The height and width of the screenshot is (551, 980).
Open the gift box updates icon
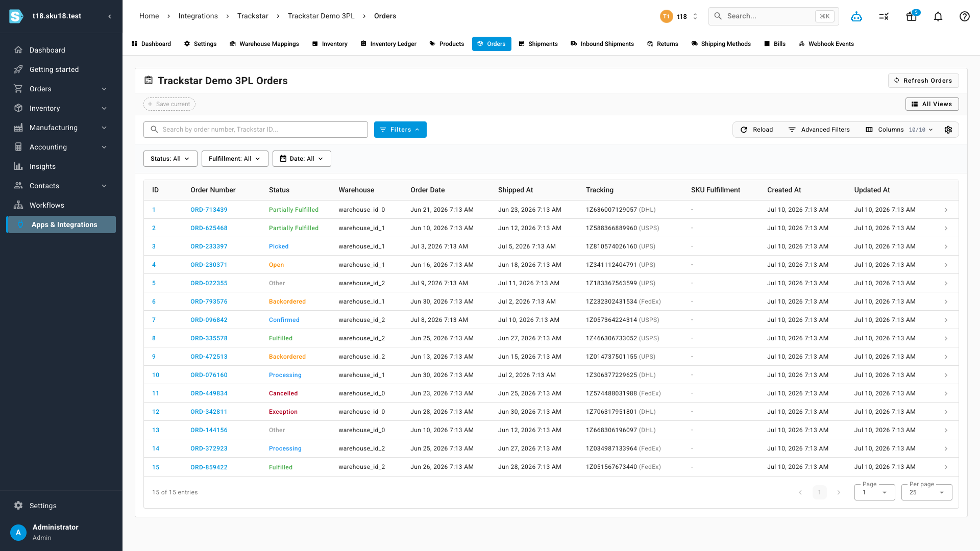click(x=912, y=16)
